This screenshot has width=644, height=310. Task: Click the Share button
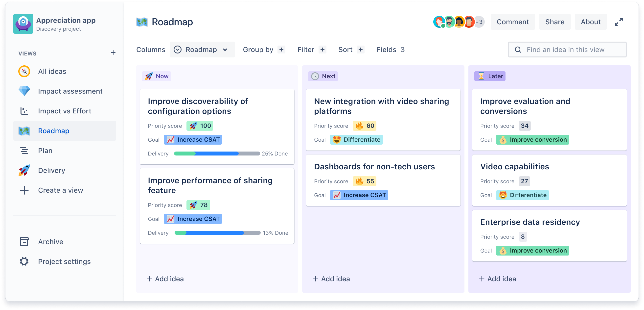[555, 22]
